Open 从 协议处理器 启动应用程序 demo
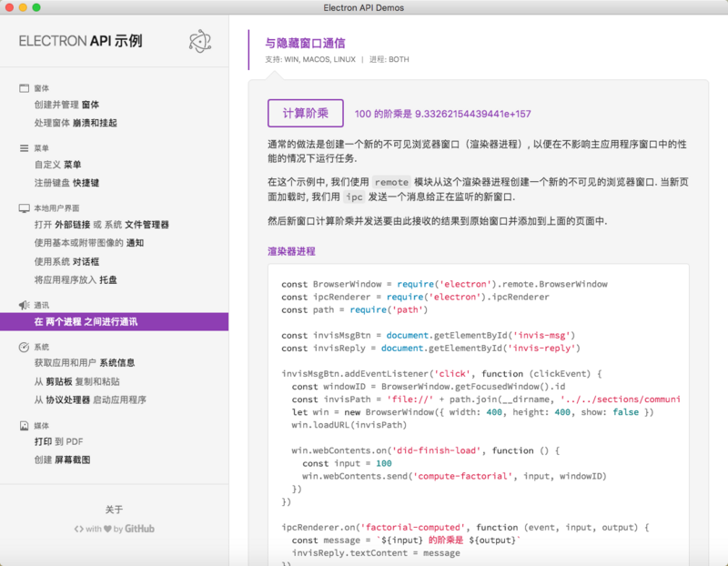Screen dimensions: 728x566 tap(90, 399)
